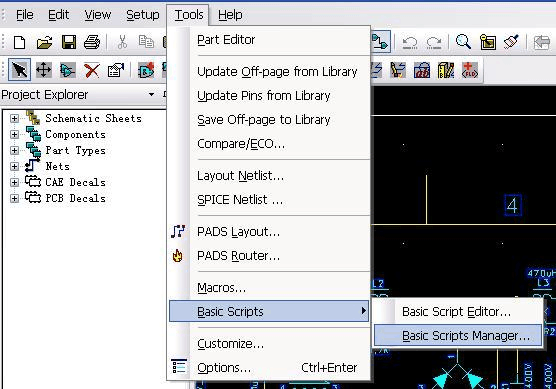Select CAE Decals label in explorer
Viewport: 556px width, 389px height.
point(76,182)
